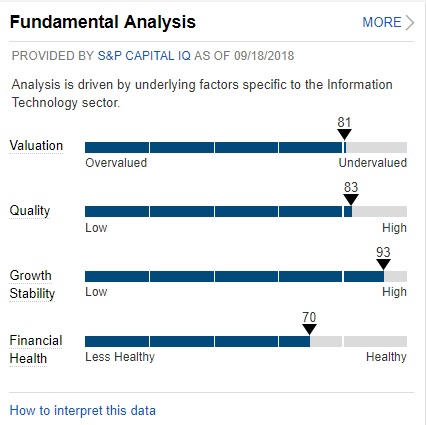This screenshot has width=426, height=425.
Task: Open the S&P CAPITAL IQ provider link
Action: [x=144, y=56]
